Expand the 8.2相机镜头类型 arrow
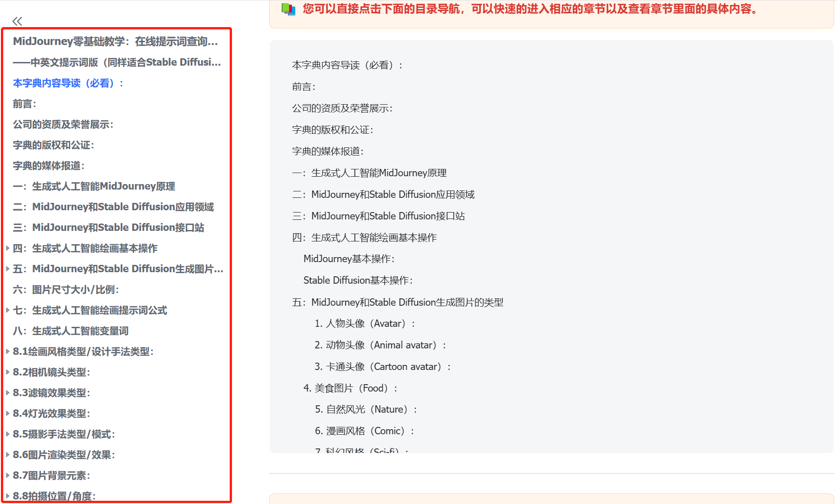This screenshot has height=504, width=837. coord(8,372)
